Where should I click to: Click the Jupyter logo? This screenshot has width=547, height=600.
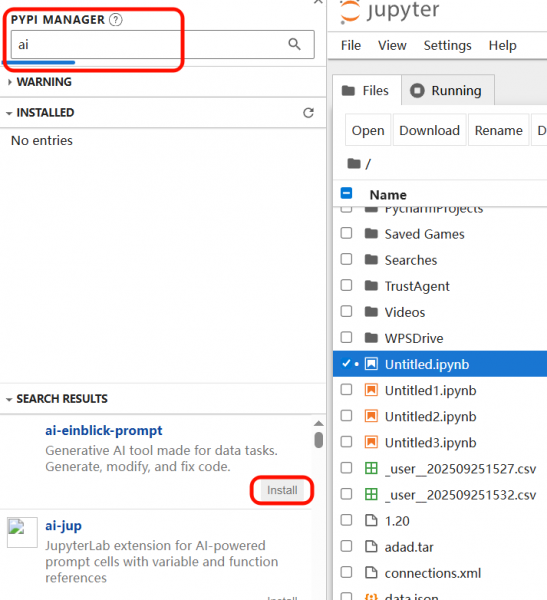(x=389, y=11)
